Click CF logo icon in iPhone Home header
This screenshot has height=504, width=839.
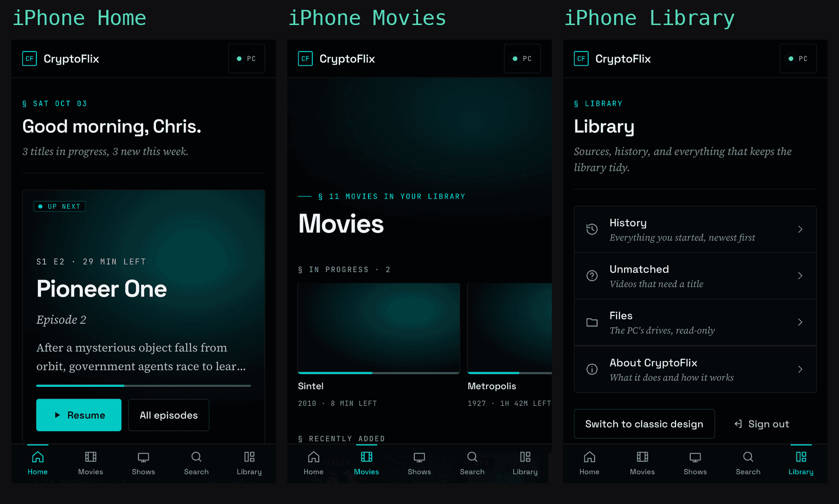pyautogui.click(x=29, y=59)
